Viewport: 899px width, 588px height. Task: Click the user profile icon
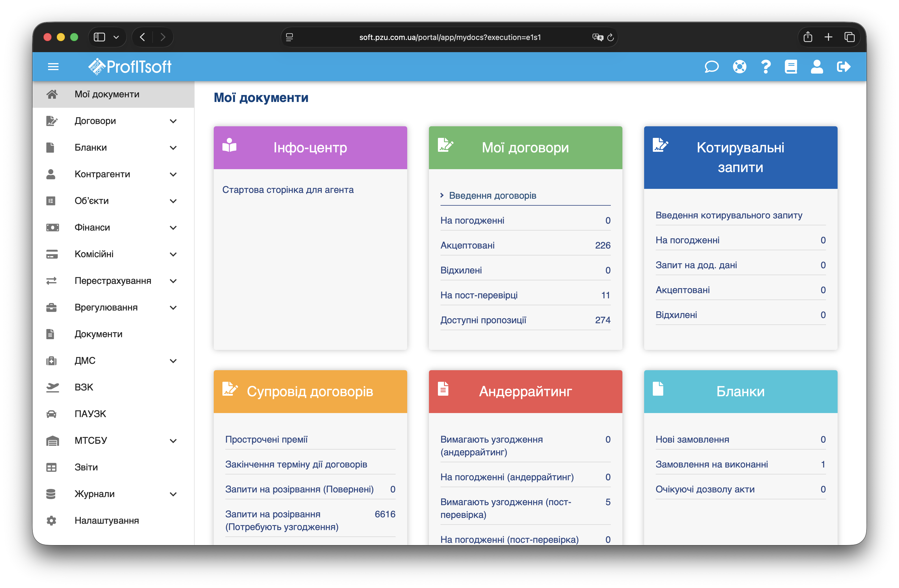(817, 67)
